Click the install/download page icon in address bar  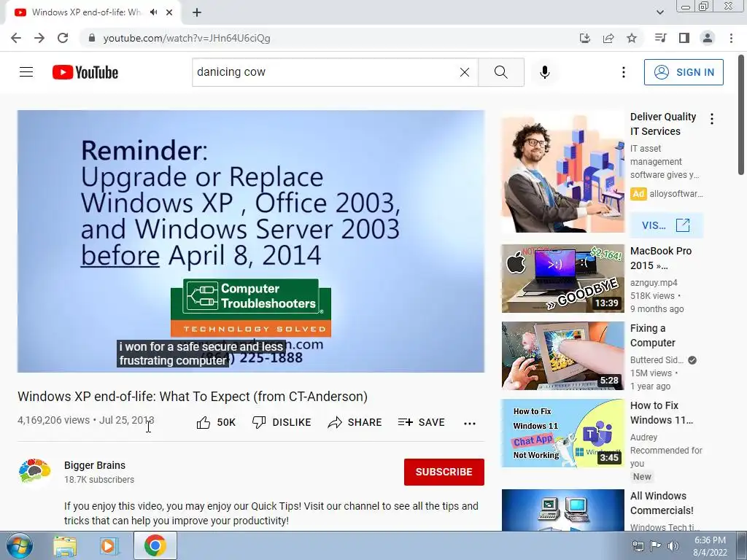click(585, 38)
